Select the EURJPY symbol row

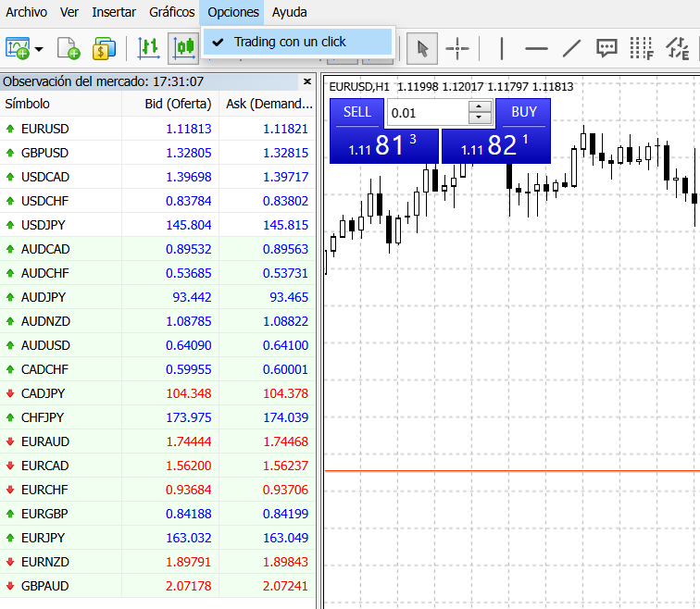[158, 539]
